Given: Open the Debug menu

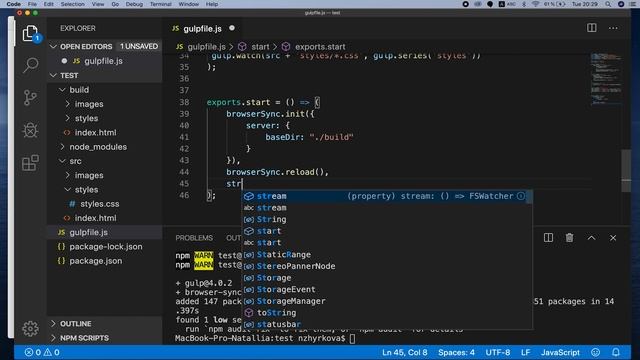Looking at the screenshot, I should [x=134, y=4].
